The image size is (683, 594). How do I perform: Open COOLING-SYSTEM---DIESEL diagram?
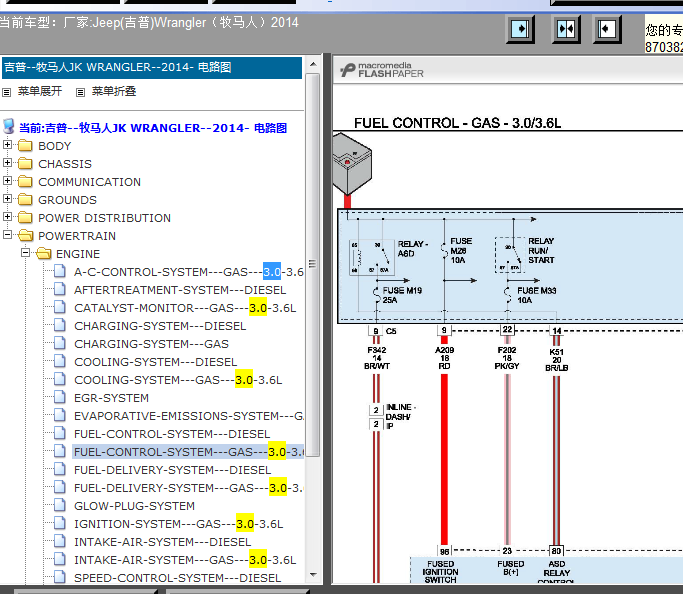[x=156, y=362]
